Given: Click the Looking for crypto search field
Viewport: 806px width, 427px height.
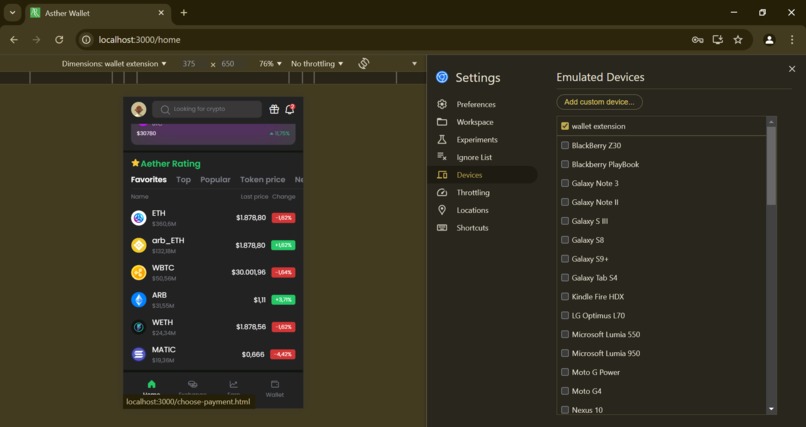Looking at the screenshot, I should coord(207,109).
